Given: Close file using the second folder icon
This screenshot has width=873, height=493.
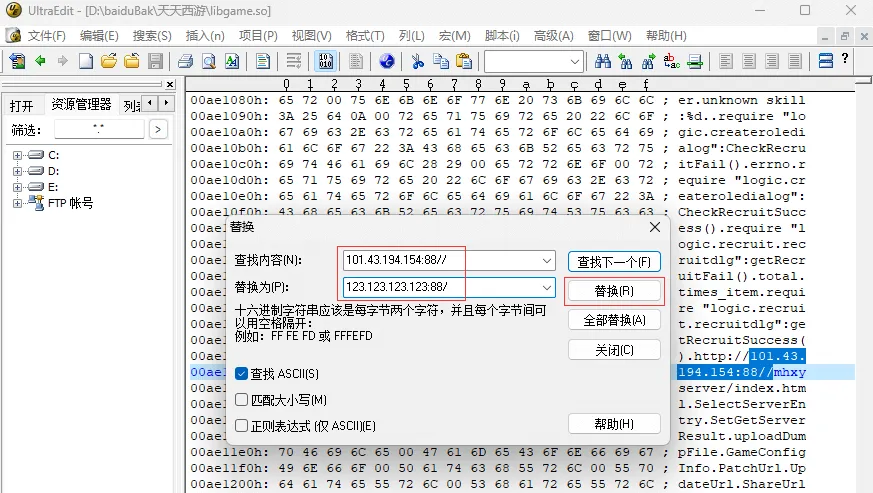Looking at the screenshot, I should tap(132, 61).
